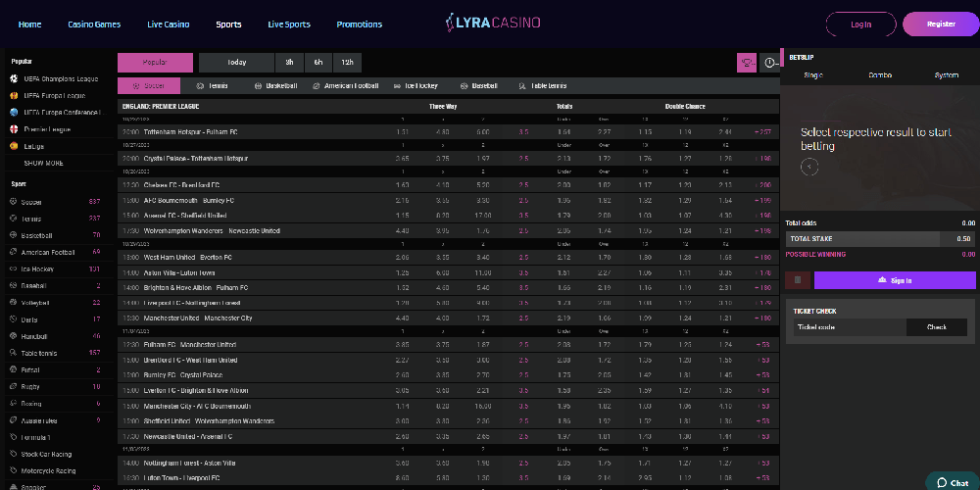
Task: Click the UEFA Champions League ball icon
Action: tap(13, 78)
